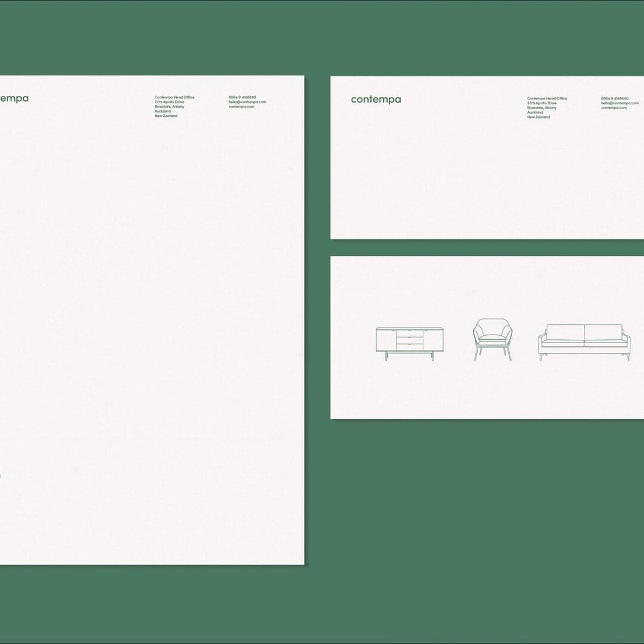644x644 pixels.
Task: Click the contempa logo on the envelope
Action: [x=376, y=99]
